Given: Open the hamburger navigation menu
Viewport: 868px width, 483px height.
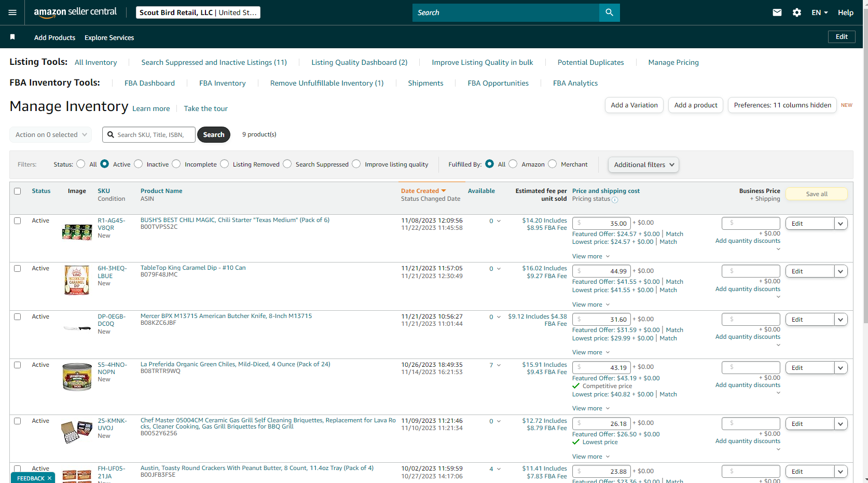Looking at the screenshot, I should [12, 12].
